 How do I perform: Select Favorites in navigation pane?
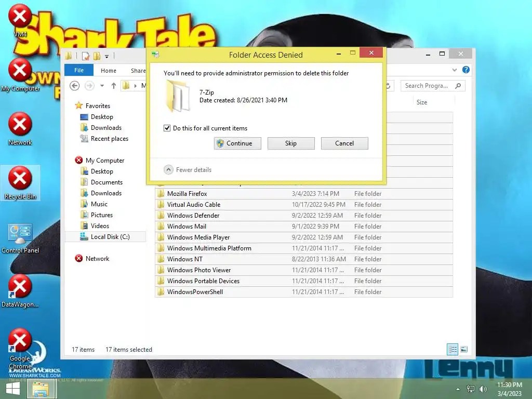tap(98, 106)
